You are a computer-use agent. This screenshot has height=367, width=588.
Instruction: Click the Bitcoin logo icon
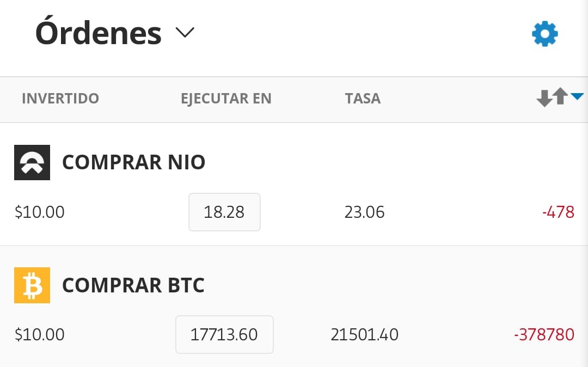32,285
